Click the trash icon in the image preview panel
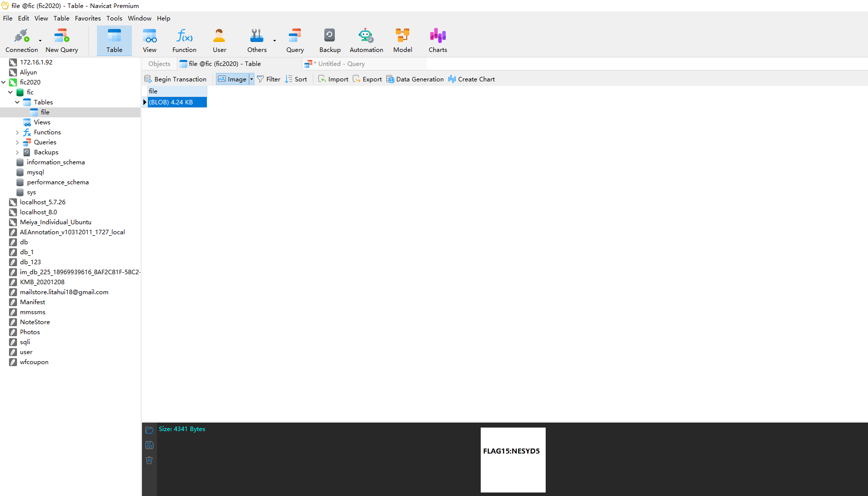868x496 pixels. click(149, 460)
